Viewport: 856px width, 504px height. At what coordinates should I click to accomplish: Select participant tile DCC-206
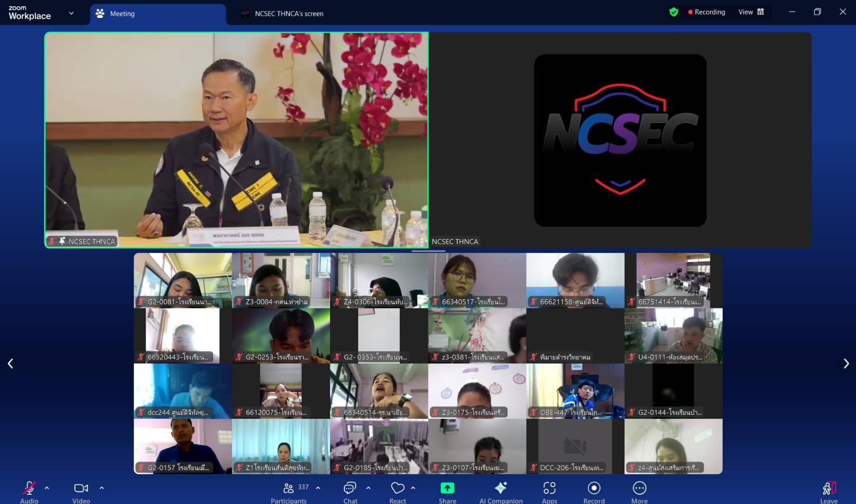point(575,447)
